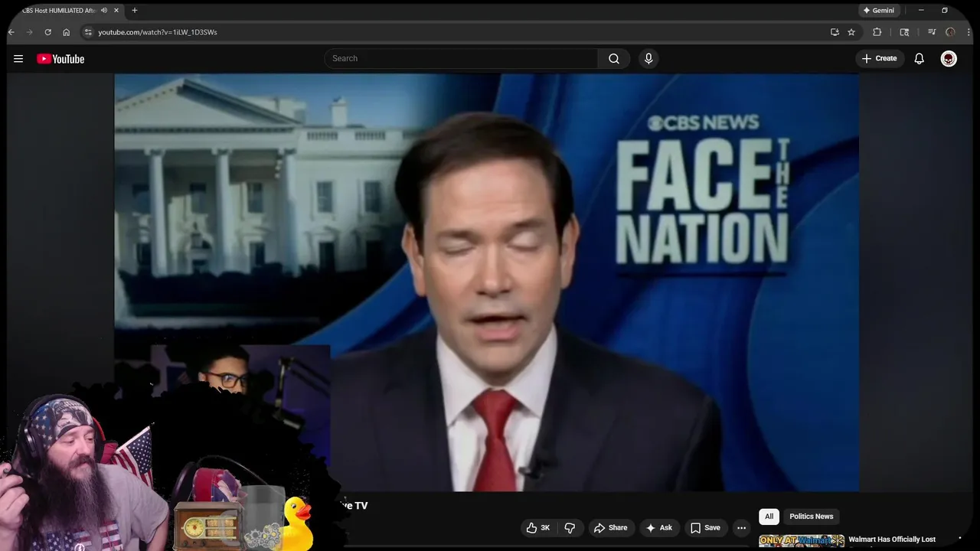Close the CBS Host HUMILIATED tab
Viewport: 980px width, 551px height.
coord(116,11)
